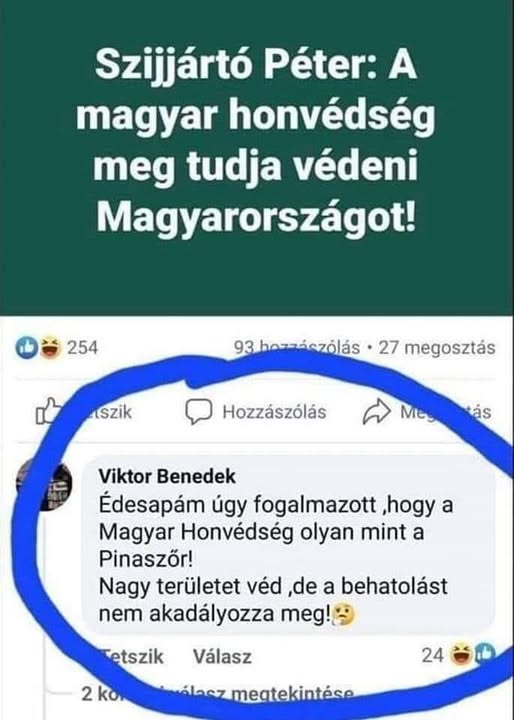Open the laughing reaction emoji beside 254
The width and height of the screenshot is (514, 720).
[x=50, y=348]
